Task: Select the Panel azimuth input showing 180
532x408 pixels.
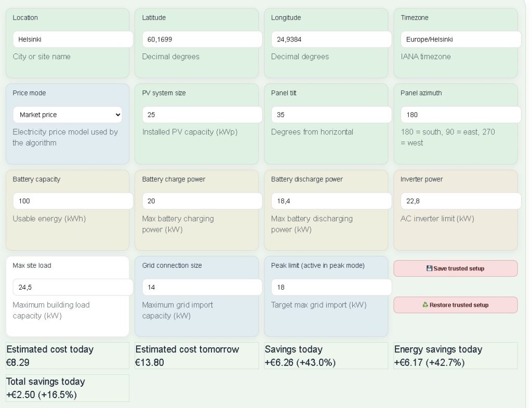Action: coord(461,115)
